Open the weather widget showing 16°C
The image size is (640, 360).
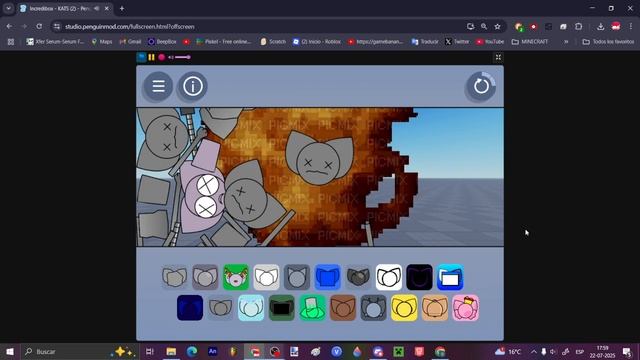point(508,351)
